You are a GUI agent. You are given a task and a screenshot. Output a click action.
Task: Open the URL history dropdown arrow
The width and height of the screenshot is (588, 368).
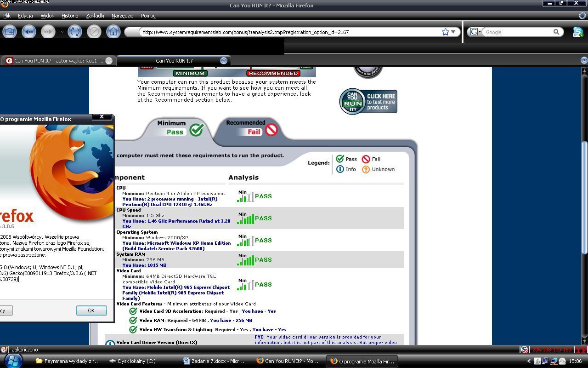coord(453,32)
